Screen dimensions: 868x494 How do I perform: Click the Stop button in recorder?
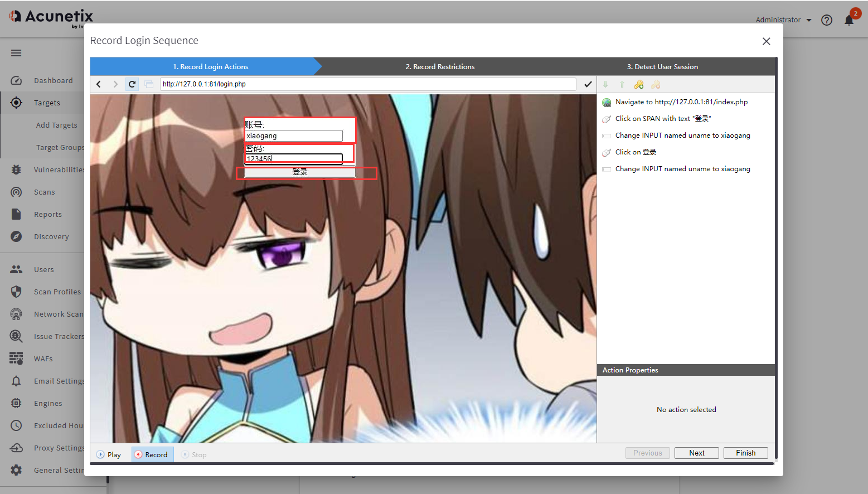[193, 454]
